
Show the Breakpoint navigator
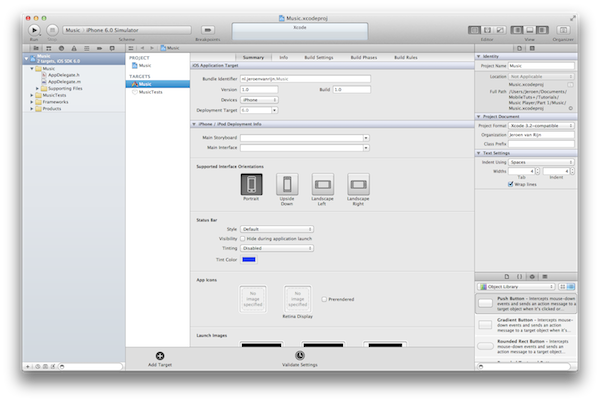99,48
